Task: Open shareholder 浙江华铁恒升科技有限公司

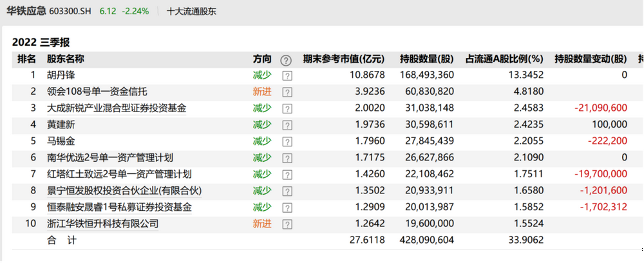Action: point(102,224)
